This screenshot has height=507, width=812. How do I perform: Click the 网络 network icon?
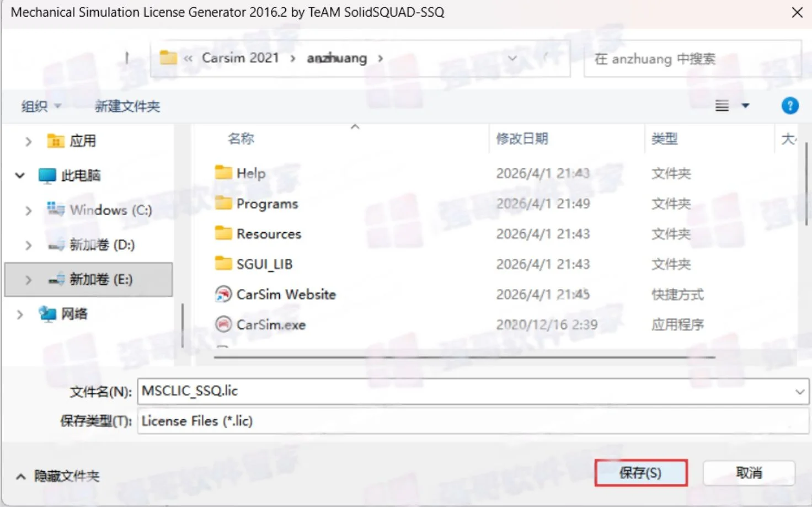47,314
